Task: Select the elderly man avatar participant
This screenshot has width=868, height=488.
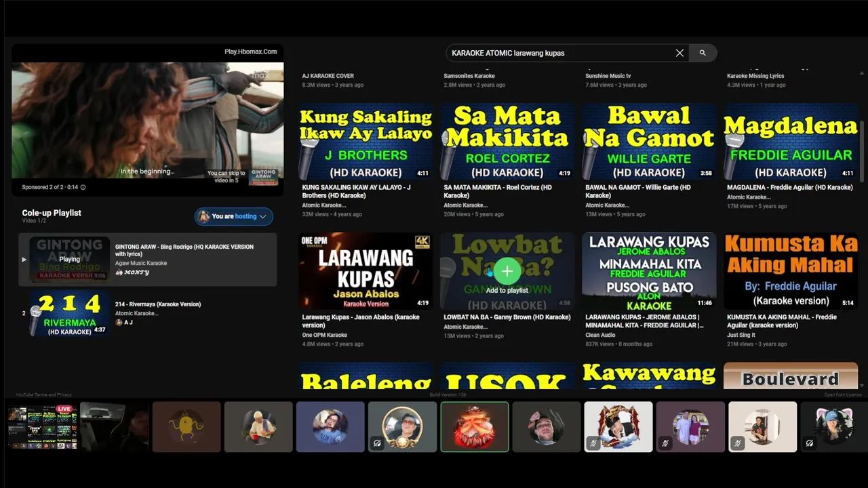Action: coord(258,427)
